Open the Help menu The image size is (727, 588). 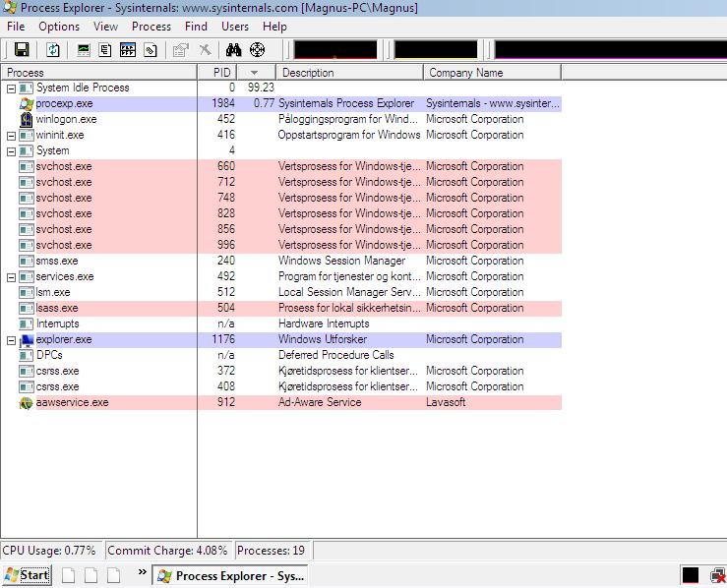[274, 27]
